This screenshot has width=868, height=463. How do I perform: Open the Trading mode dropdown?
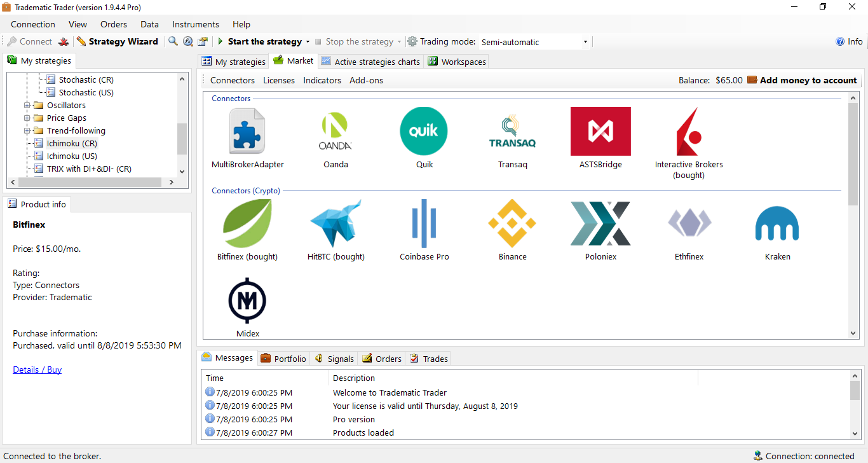click(585, 42)
